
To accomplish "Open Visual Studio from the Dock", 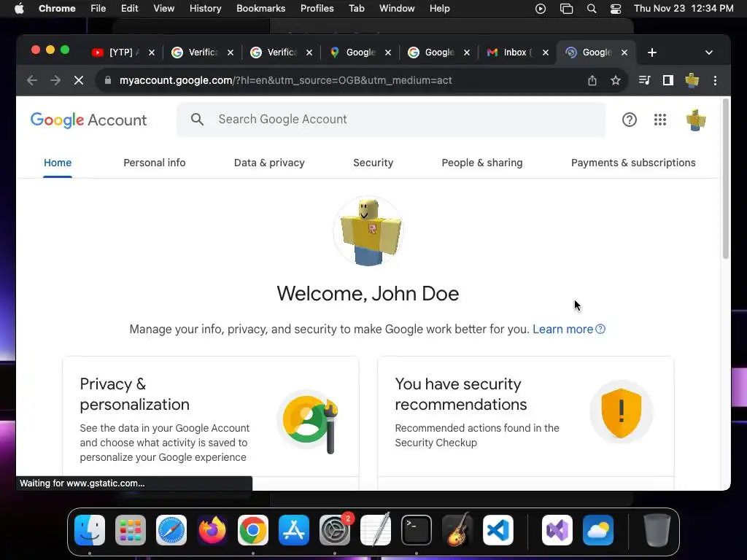I will pyautogui.click(x=557, y=530).
